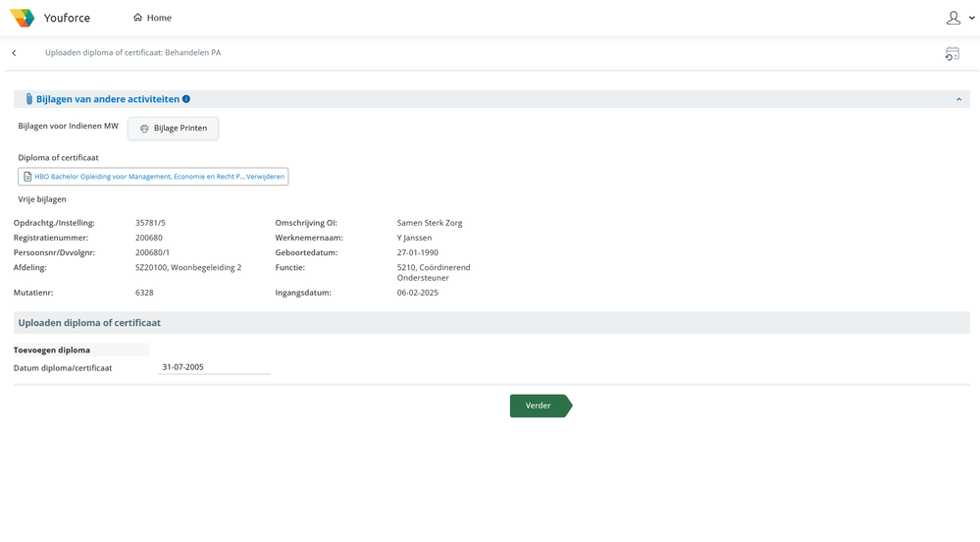Select the employee name Y Janssen
This screenshot has height=542, width=980.
(x=414, y=238)
